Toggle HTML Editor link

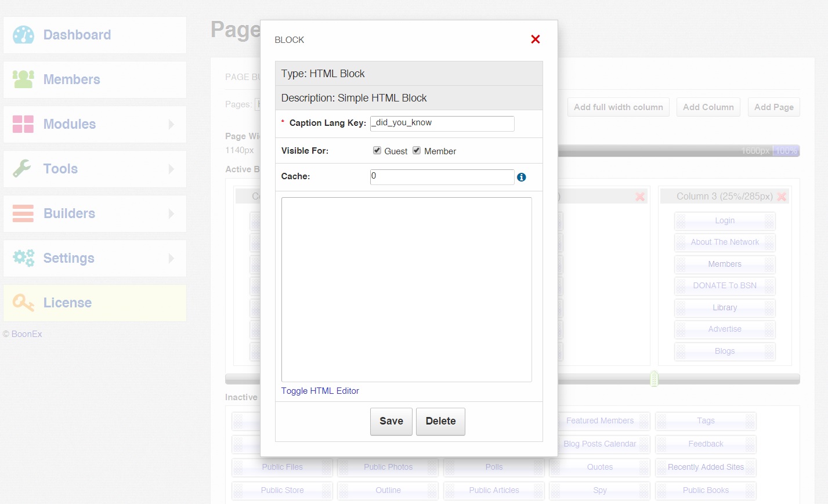click(x=320, y=391)
